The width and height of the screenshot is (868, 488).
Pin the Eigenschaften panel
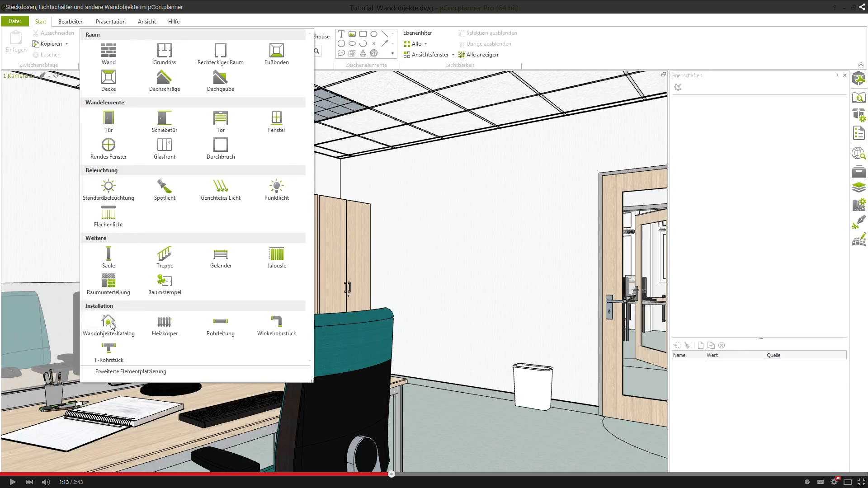coord(837,75)
